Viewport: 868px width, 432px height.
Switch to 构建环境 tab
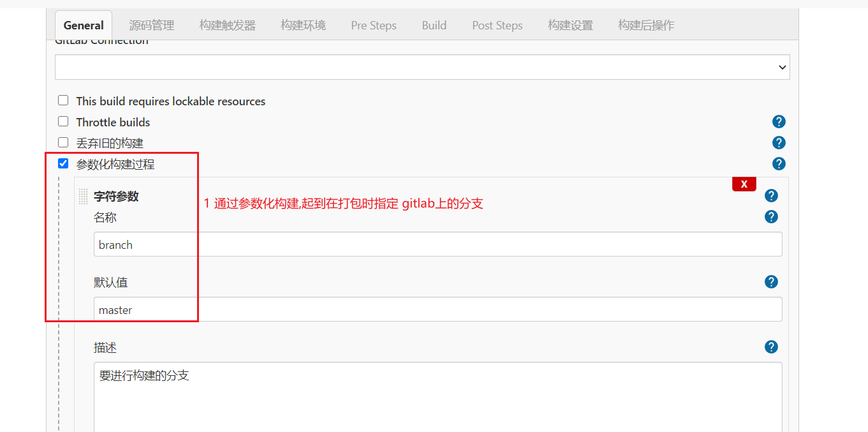click(x=304, y=26)
